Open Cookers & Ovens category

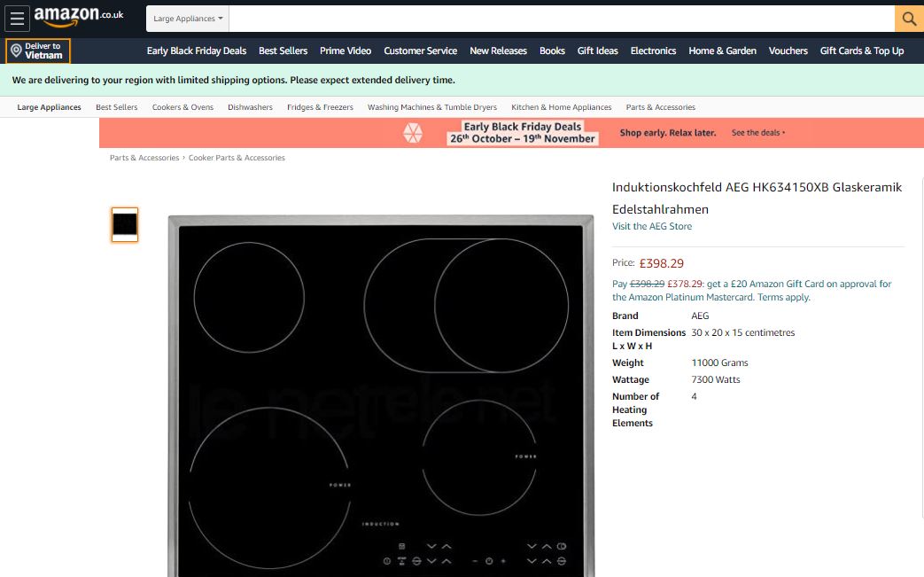[x=182, y=107]
